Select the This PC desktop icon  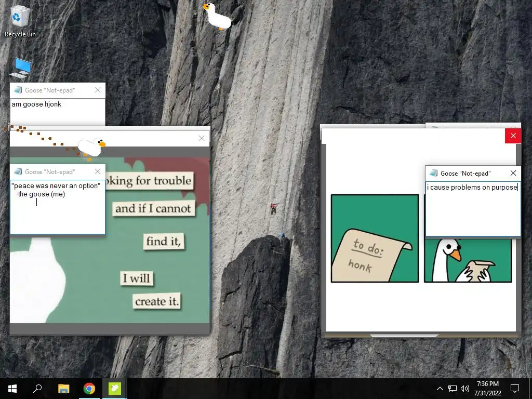pyautogui.click(x=21, y=68)
